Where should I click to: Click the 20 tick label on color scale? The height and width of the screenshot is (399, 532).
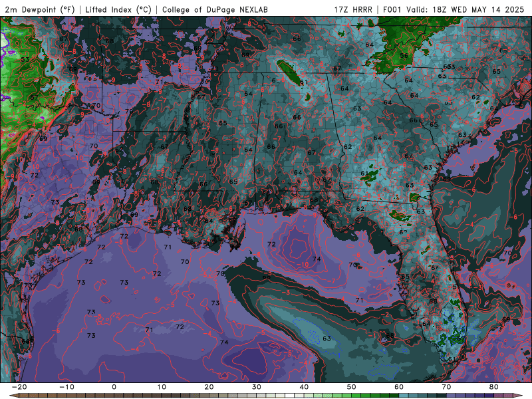209,387
